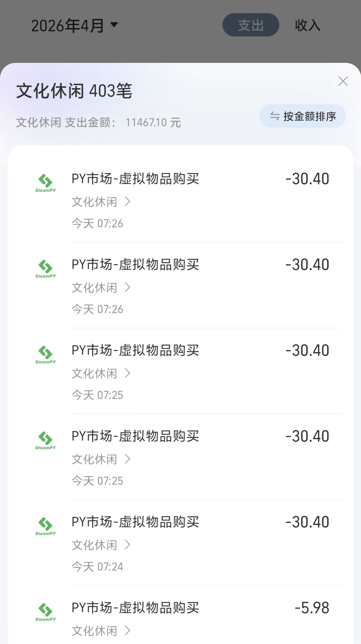Tap the 支出金额 11467.10 元 summary
Viewport: 361px width, 644px height.
(x=98, y=123)
